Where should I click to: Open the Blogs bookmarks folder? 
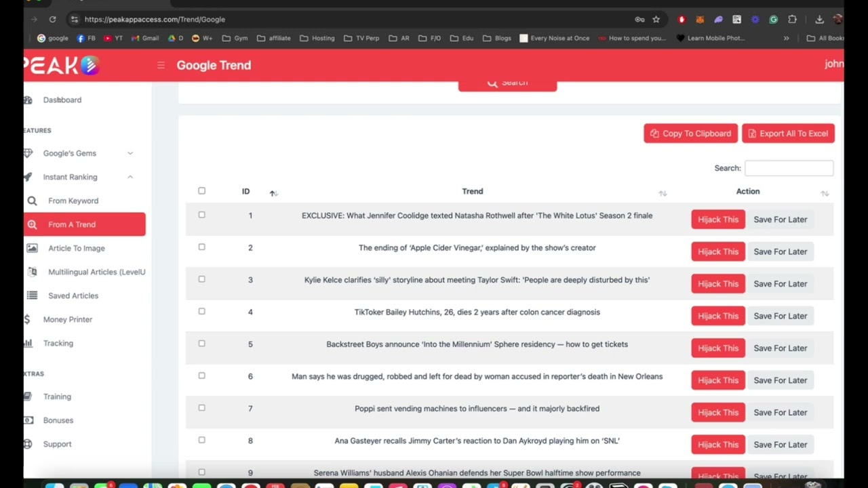click(497, 39)
